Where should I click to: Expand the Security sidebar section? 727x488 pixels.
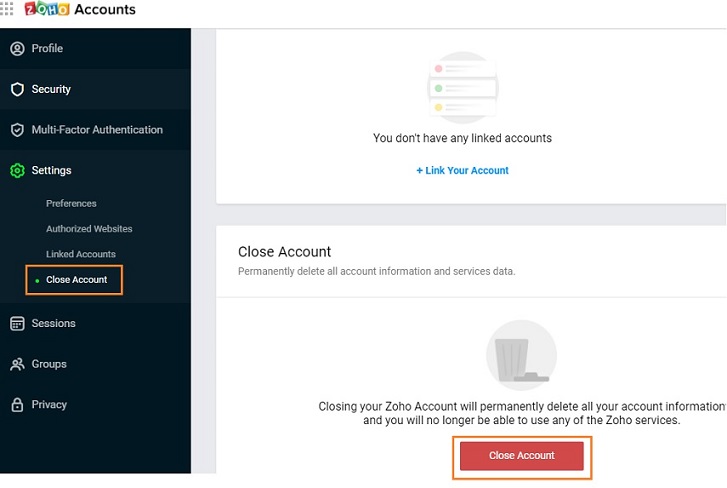[51, 90]
